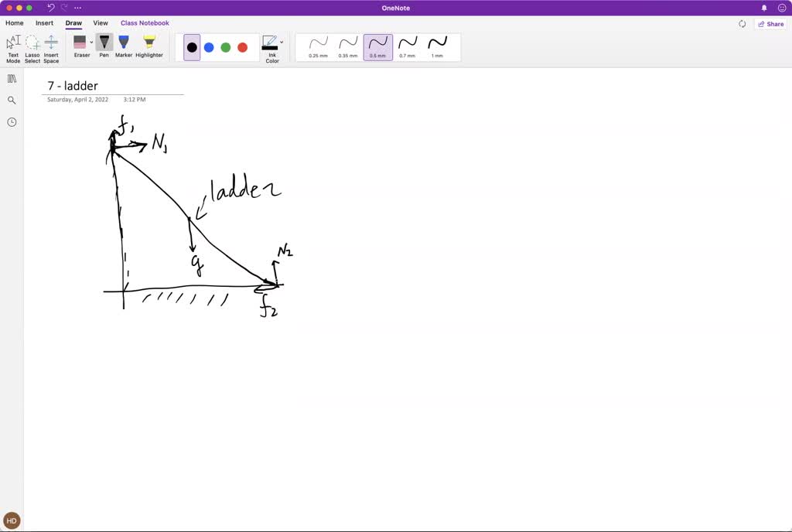
Task: Switch to the View ribbon tab
Action: click(101, 23)
